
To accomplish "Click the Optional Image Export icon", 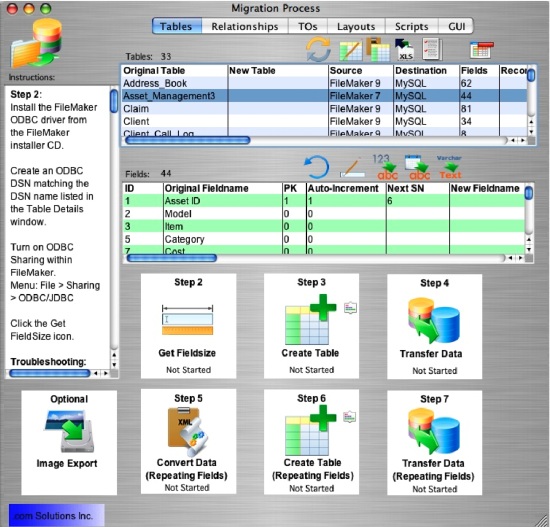I will point(69,432).
